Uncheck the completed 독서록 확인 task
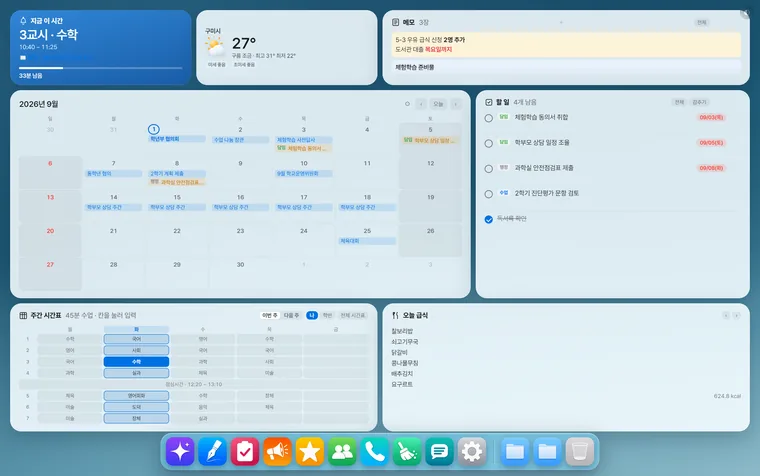Image resolution: width=760 pixels, height=476 pixels. point(489,219)
